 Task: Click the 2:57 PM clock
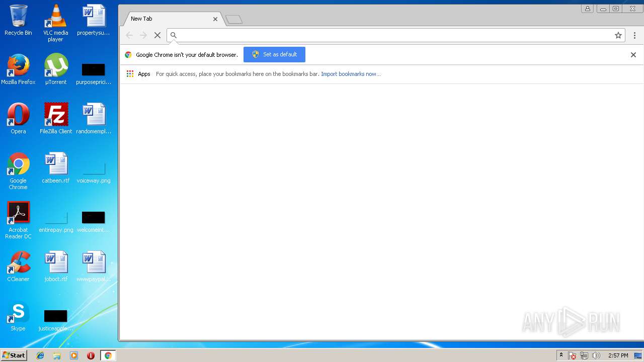click(x=618, y=355)
